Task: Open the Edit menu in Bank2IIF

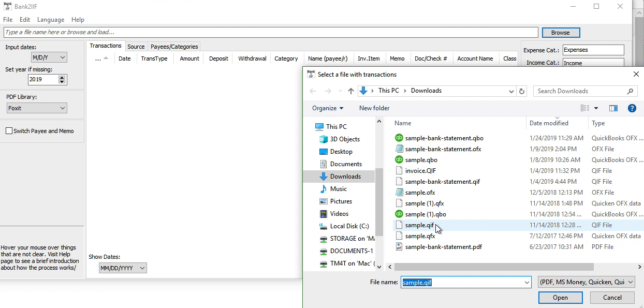Action: [x=25, y=20]
